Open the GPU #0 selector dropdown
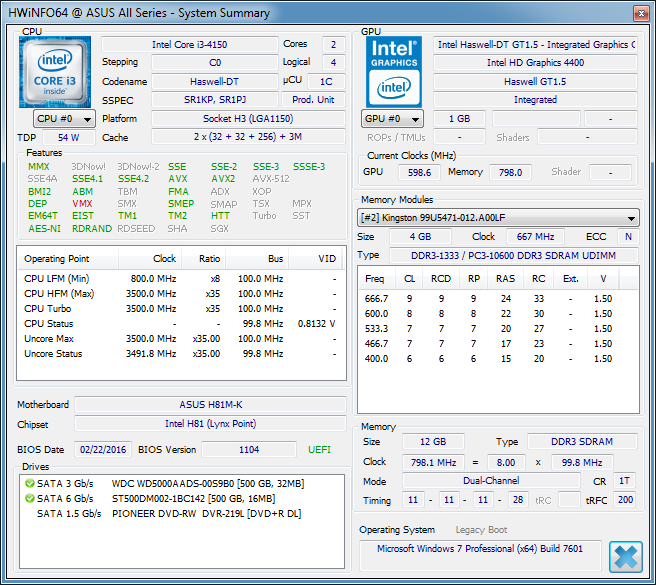 (392, 119)
